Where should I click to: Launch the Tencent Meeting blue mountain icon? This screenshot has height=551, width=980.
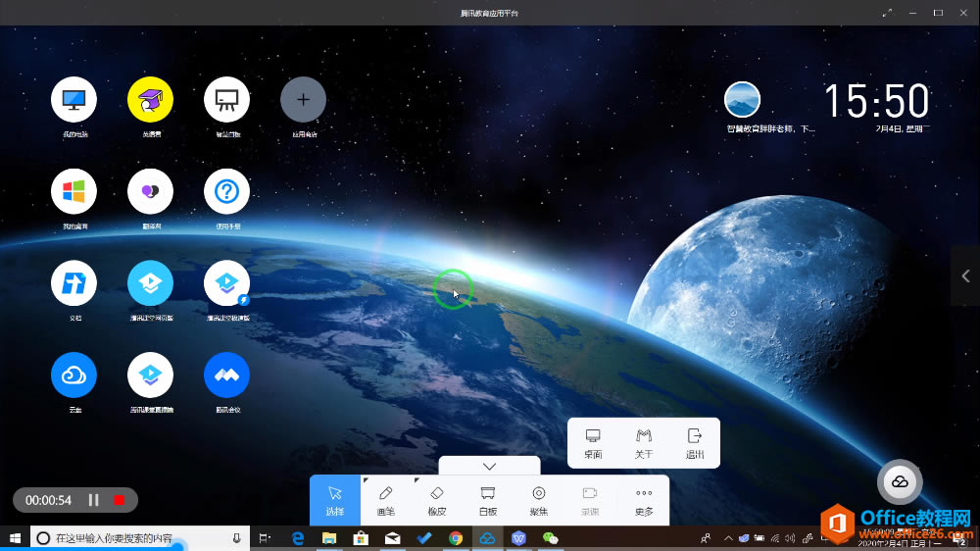[227, 376]
